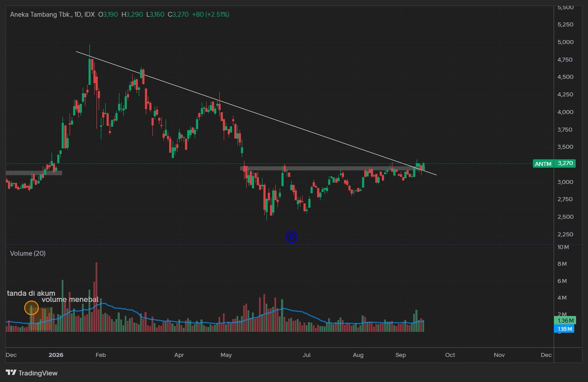This screenshot has height=382, width=588.
Task: Click the Sep label on time axis
Action: click(401, 355)
